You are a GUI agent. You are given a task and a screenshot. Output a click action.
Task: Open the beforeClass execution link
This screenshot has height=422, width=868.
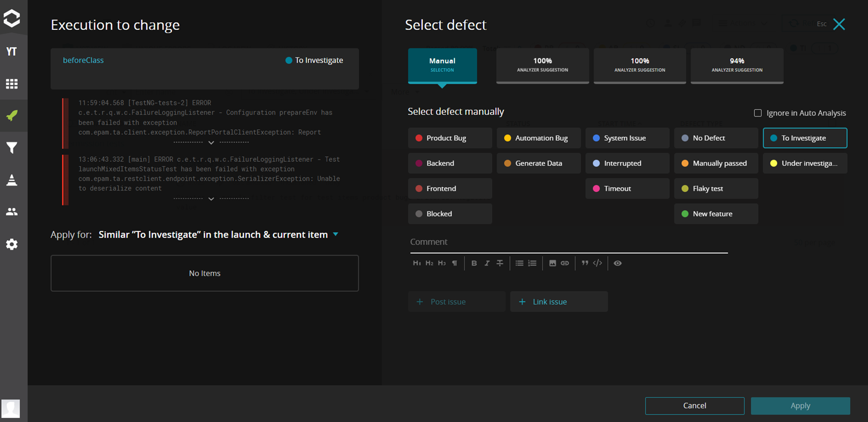pos(83,60)
